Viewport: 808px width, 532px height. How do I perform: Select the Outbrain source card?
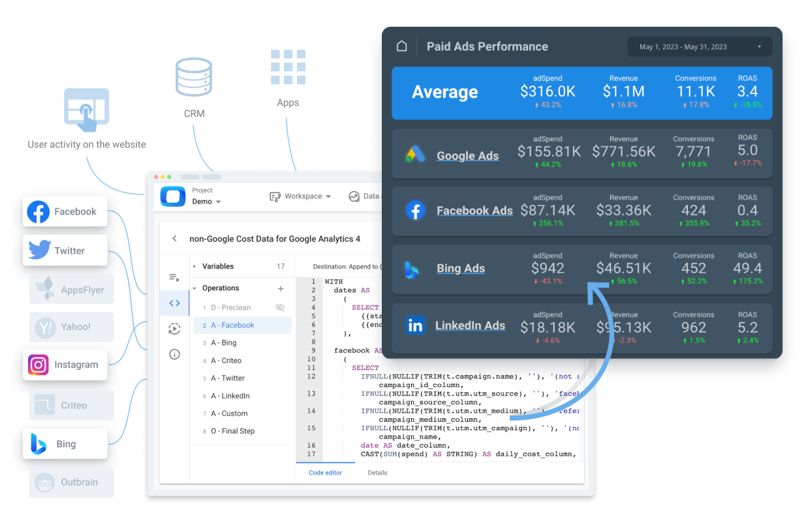tap(71, 482)
